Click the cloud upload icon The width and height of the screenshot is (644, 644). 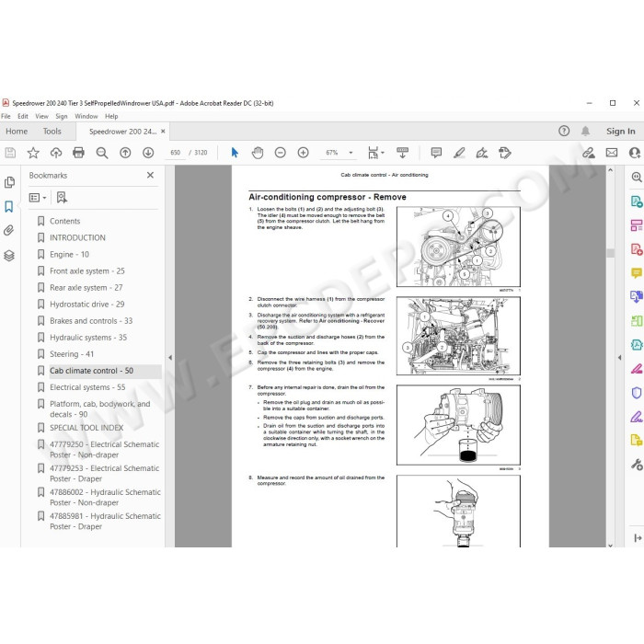(56, 153)
